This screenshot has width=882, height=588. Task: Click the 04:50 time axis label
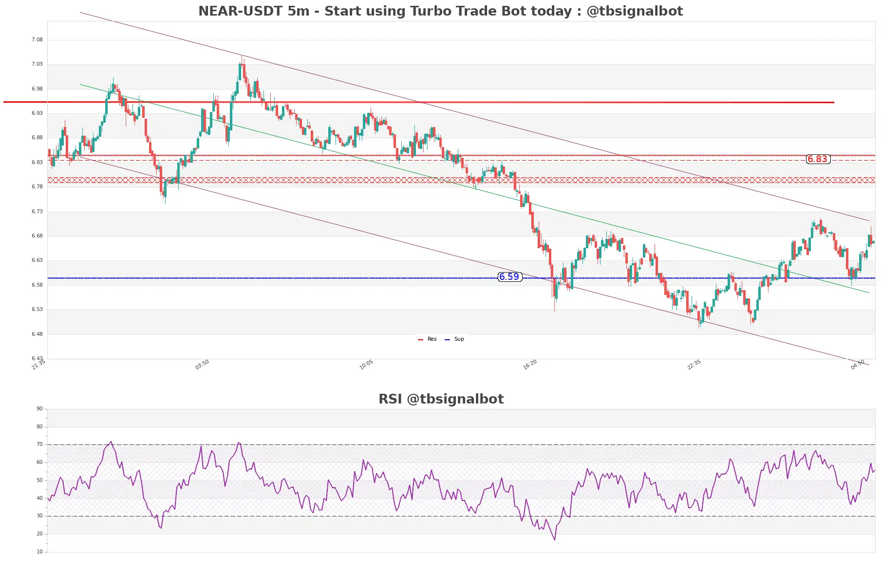click(858, 365)
